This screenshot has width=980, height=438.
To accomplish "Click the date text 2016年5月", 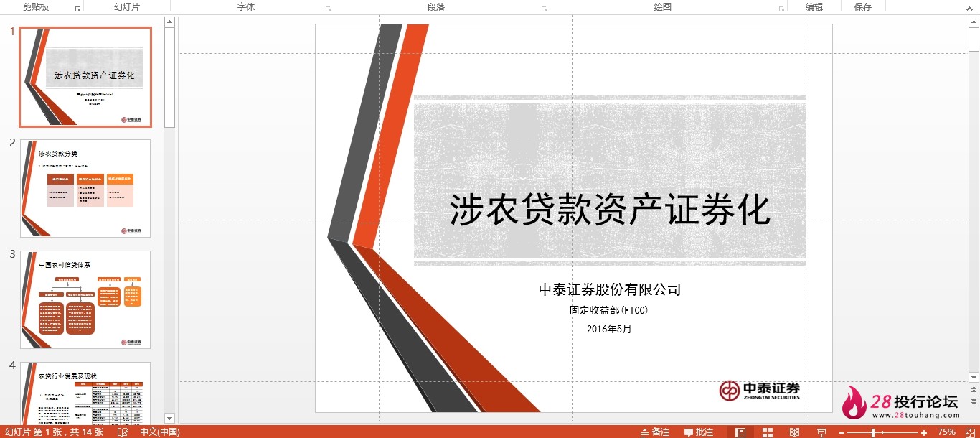I will pos(609,329).
